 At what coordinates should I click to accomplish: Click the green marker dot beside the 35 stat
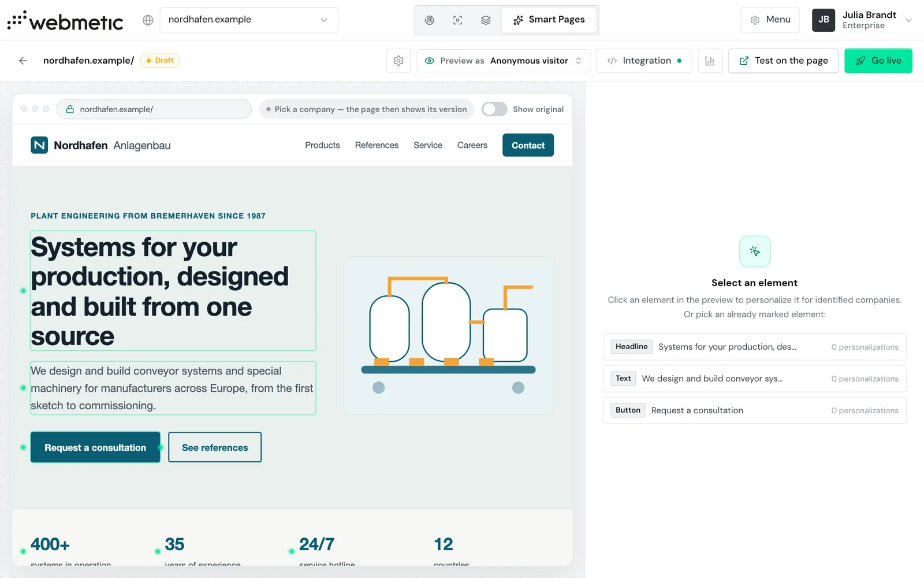coord(158,551)
